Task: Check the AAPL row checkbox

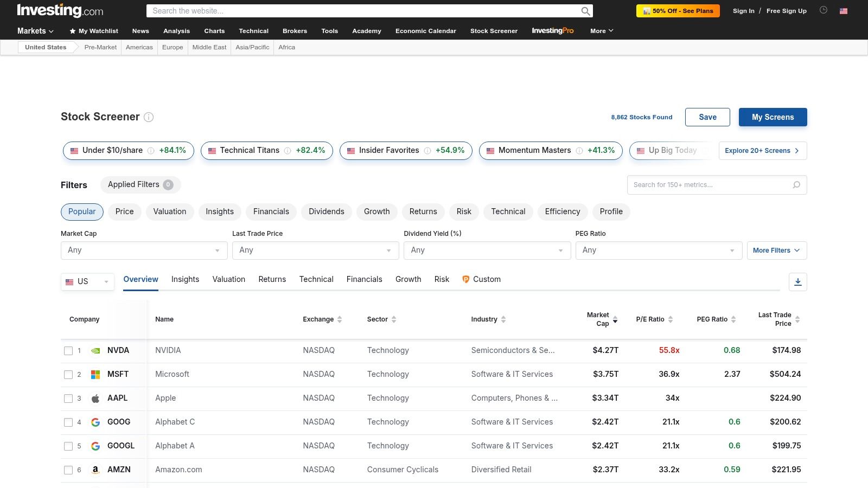Action: (x=68, y=399)
